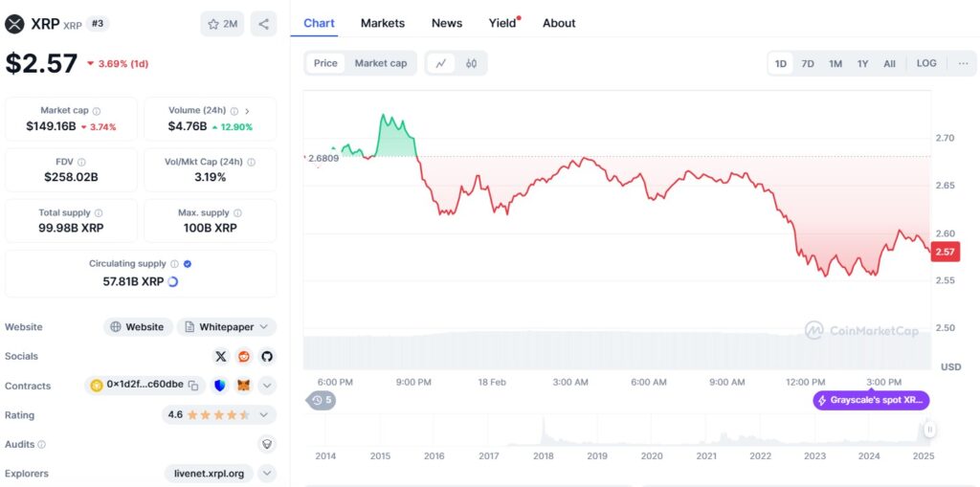Open the Reddit social link
The width and height of the screenshot is (980, 487).
(x=244, y=356)
